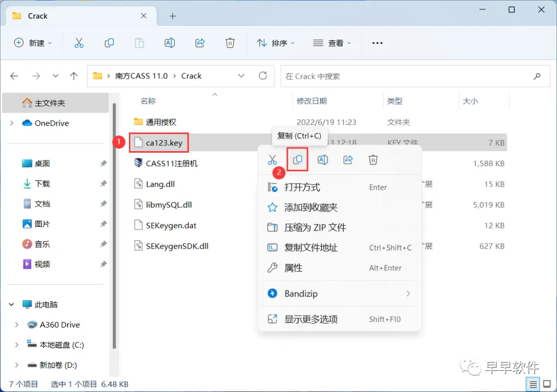The height and width of the screenshot is (392, 557).
Task: Expand 新加卷 (D:) node
Action: tap(17, 365)
